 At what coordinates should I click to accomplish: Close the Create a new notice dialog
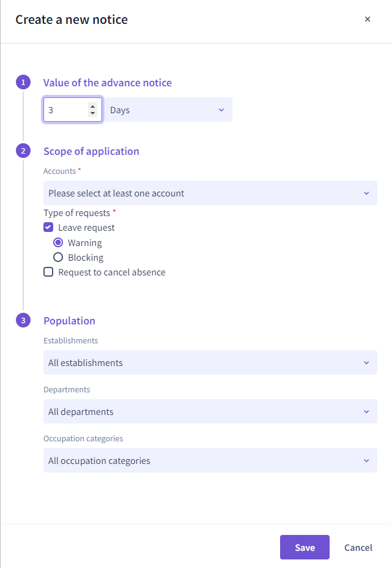coord(368,19)
